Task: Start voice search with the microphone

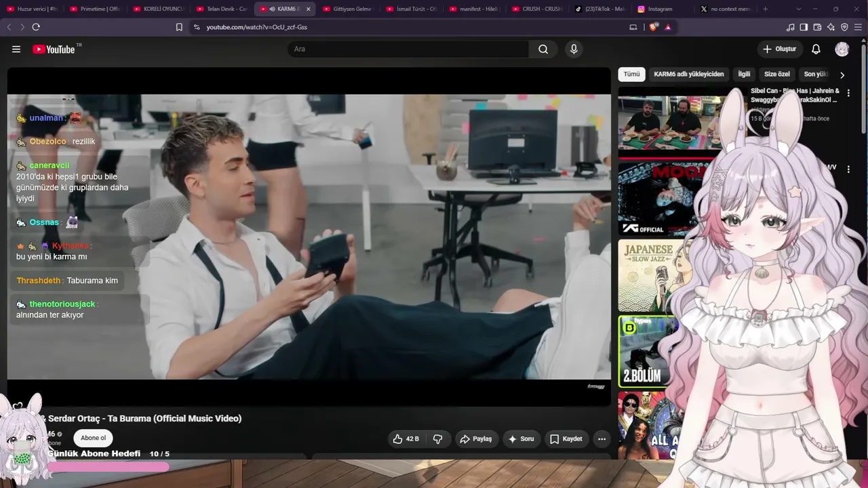Action: (574, 49)
